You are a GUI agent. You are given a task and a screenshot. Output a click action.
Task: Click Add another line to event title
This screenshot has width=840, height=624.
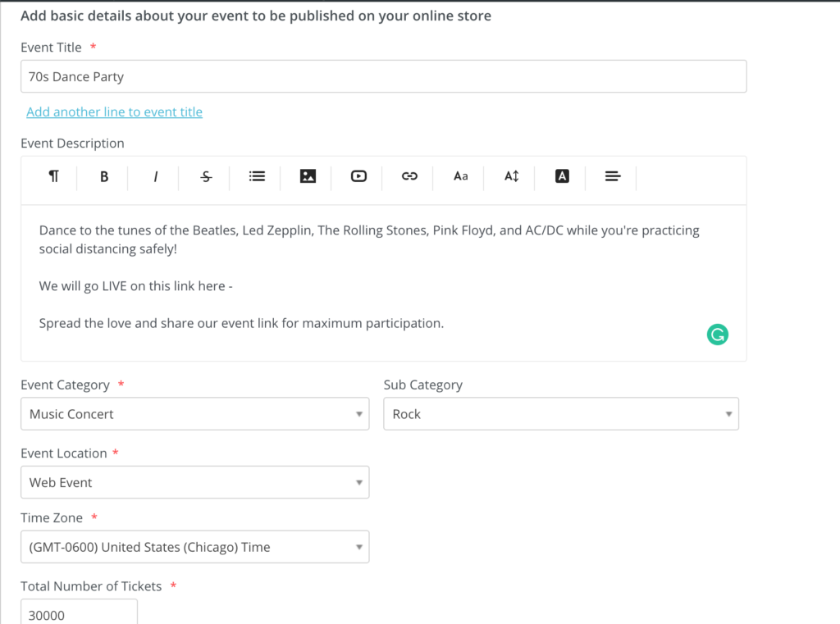(x=114, y=112)
